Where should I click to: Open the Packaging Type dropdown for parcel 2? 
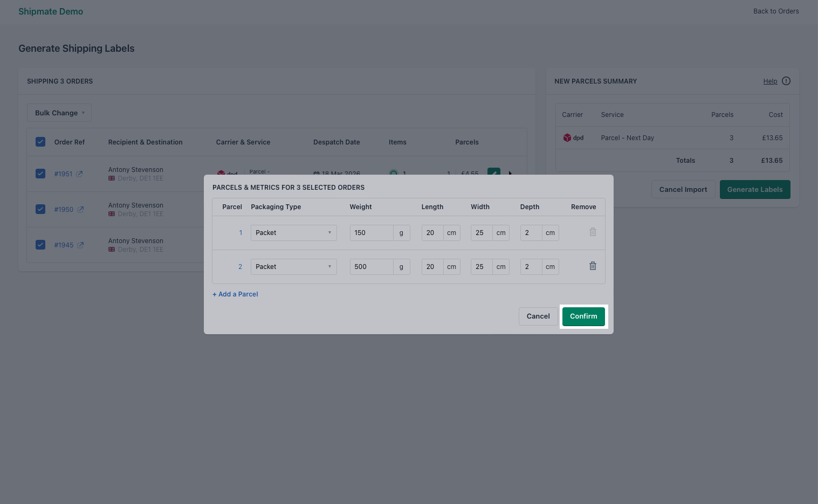(293, 266)
